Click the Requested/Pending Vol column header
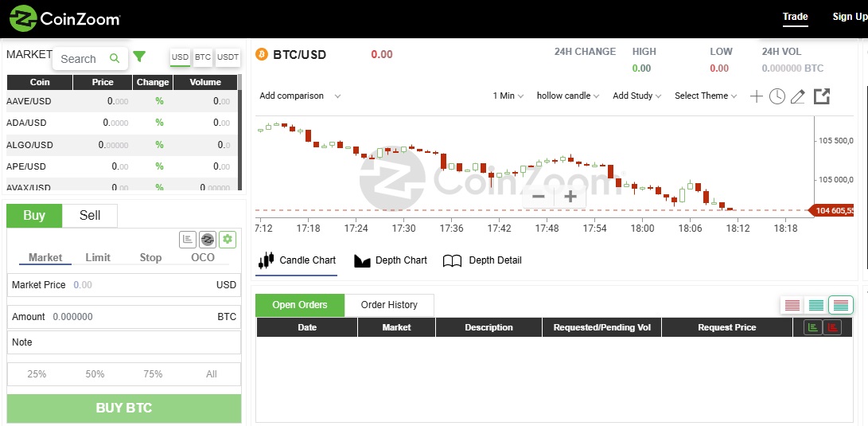Viewport: 868px width, 426px height. point(601,327)
